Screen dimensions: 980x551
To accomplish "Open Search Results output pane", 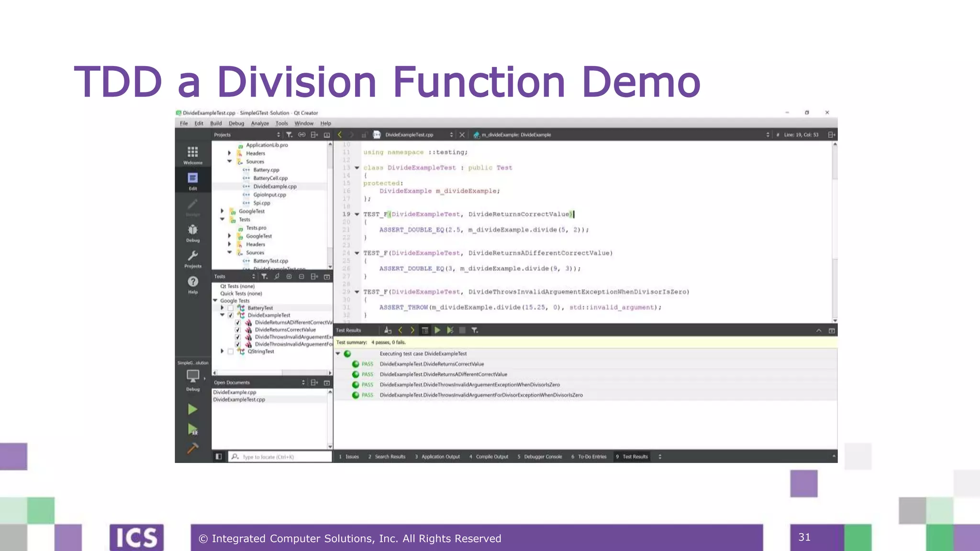I will pyautogui.click(x=387, y=457).
